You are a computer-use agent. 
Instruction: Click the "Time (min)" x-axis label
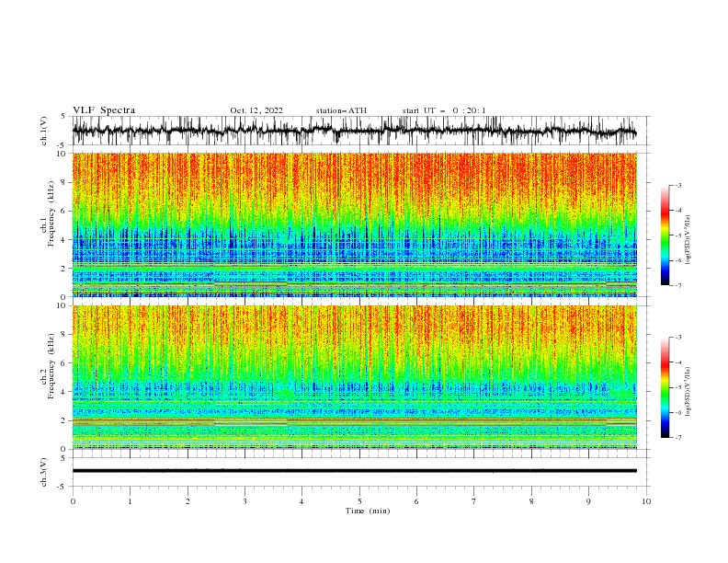pos(368,511)
